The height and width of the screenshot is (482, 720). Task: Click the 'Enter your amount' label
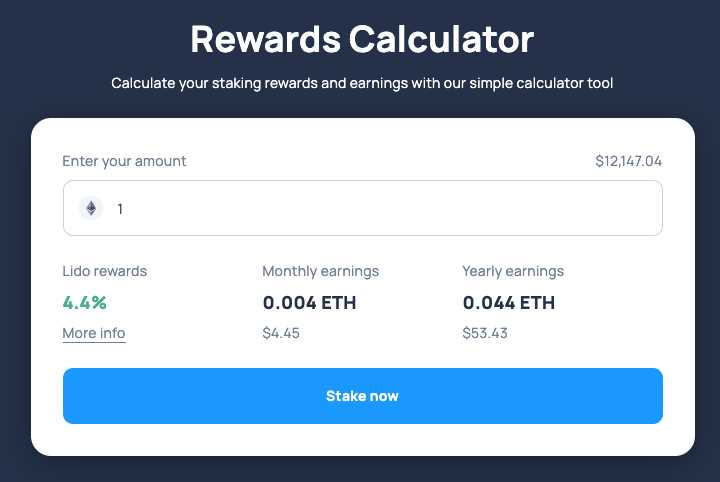[x=124, y=161]
